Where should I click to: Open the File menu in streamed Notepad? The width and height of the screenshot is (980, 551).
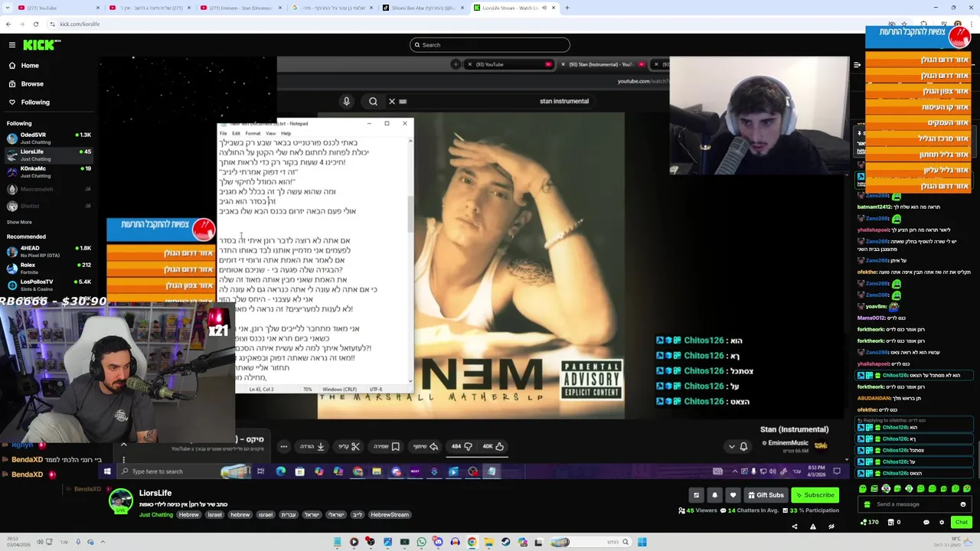click(x=224, y=133)
